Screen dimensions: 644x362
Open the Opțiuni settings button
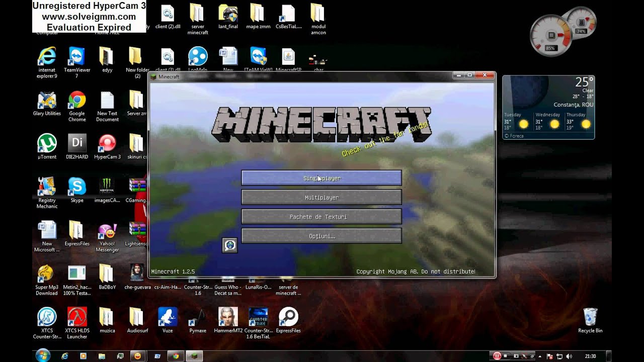(x=321, y=236)
